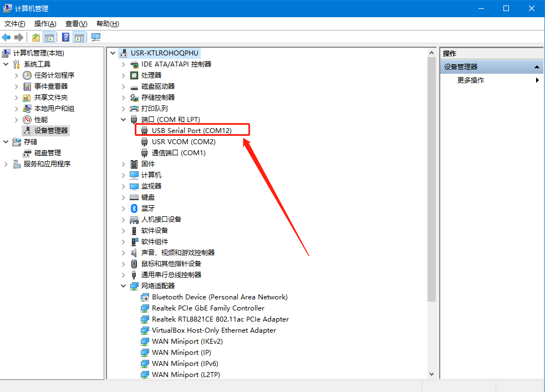Toggle show/hide Action pane toolbar button
Screen dimensions: 545x392
(79, 37)
